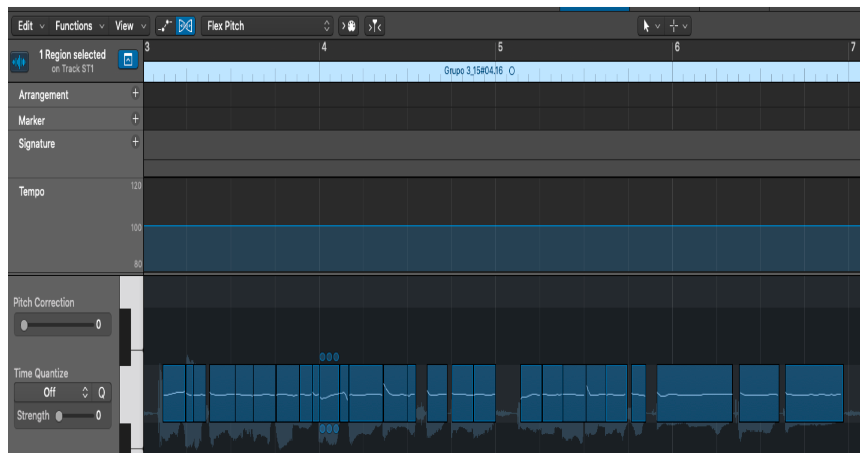The height and width of the screenshot is (462, 868).
Task: Click the audio waveform region icon
Action: [19, 62]
